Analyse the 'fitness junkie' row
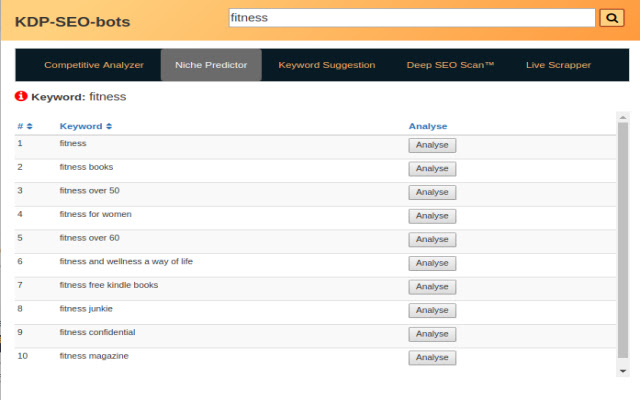Image resolution: width=640 pixels, height=400 pixels. [x=432, y=310]
